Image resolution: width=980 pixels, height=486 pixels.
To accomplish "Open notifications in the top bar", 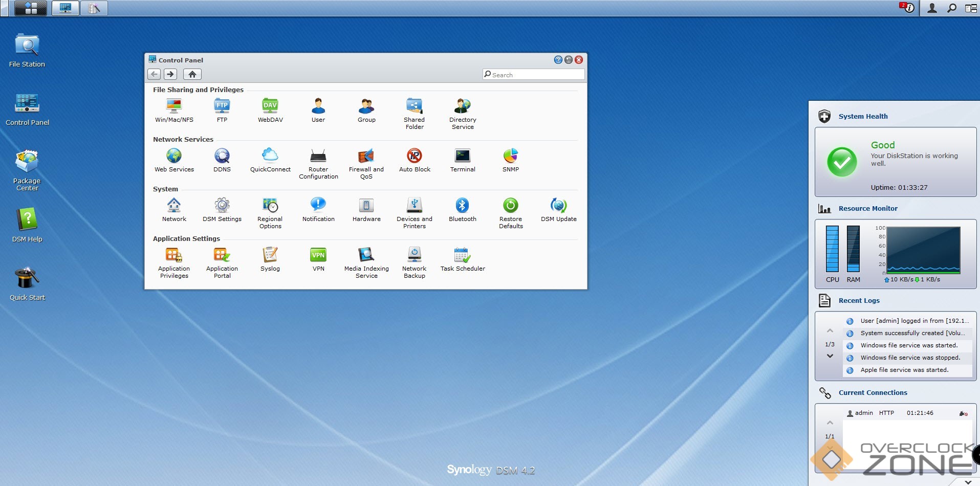I will tap(907, 8).
